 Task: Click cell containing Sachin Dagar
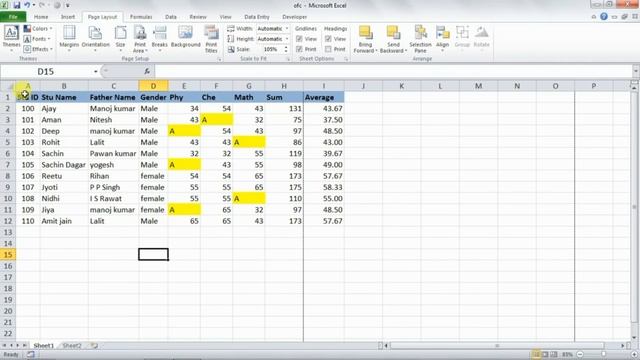click(x=64, y=164)
